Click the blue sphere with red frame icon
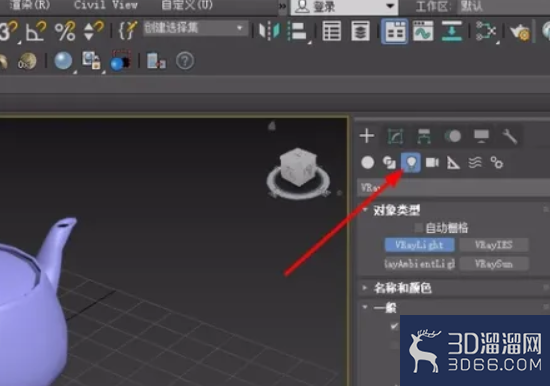This screenshot has height=386, width=550. pyautogui.click(x=121, y=61)
